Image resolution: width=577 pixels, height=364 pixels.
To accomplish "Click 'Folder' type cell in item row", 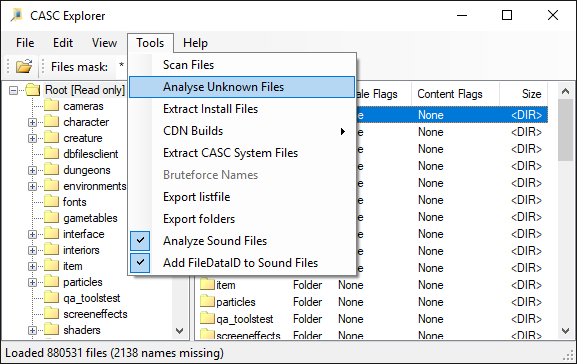I will click(x=307, y=285).
